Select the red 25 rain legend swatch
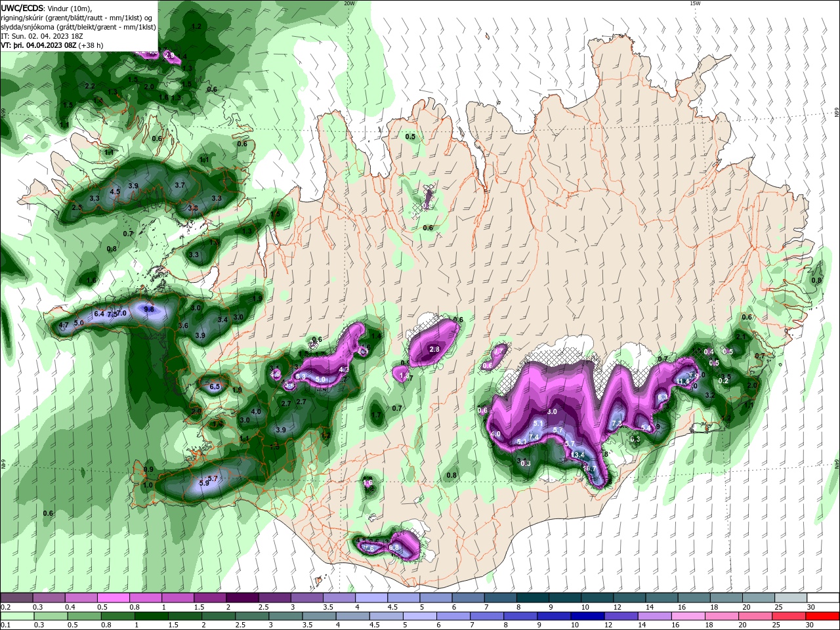Viewport: 840px width, 630px height. tap(789, 616)
